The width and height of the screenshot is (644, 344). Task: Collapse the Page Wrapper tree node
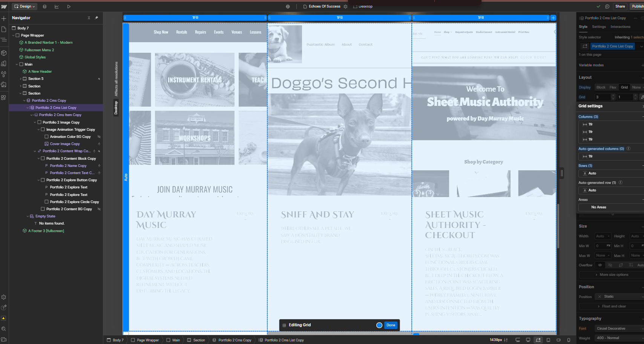pos(13,35)
